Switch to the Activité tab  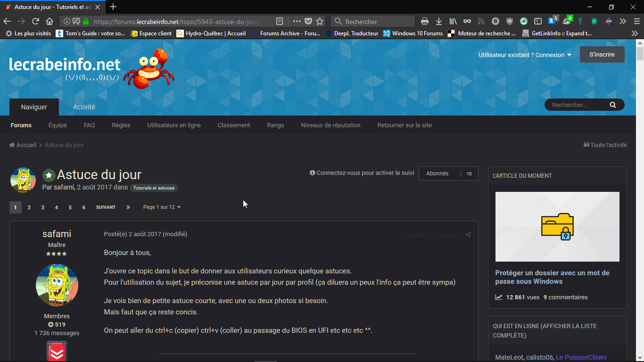click(x=84, y=107)
